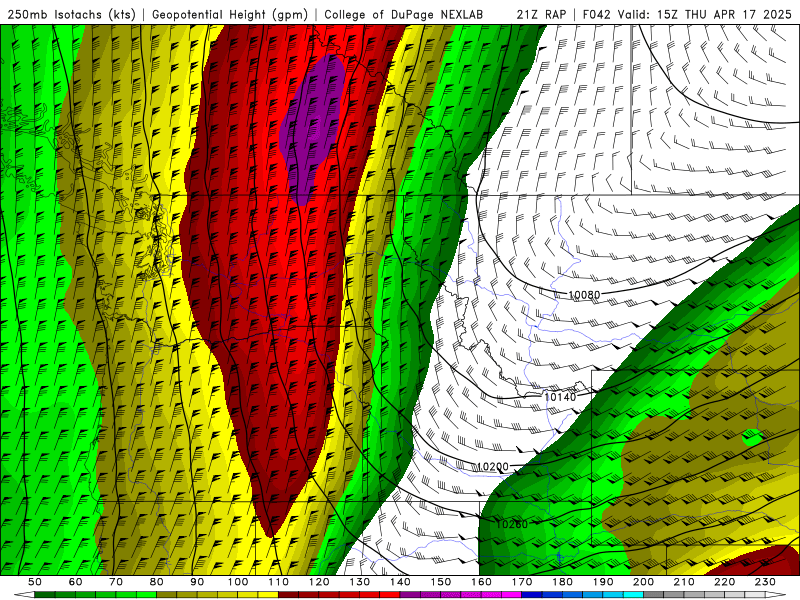Click the 100 value on the color scale
This screenshot has width=800, height=600.
(238, 582)
